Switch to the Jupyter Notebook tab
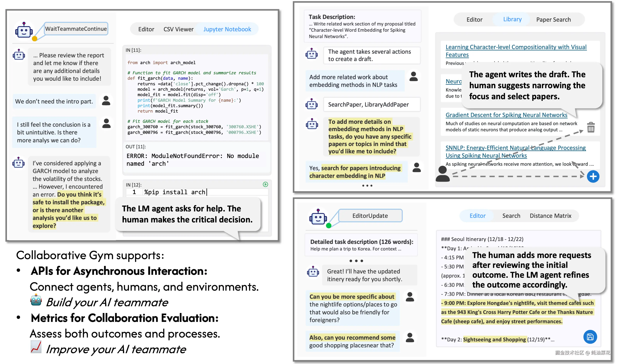Viewport: 619px width, 364px height. 227,29
